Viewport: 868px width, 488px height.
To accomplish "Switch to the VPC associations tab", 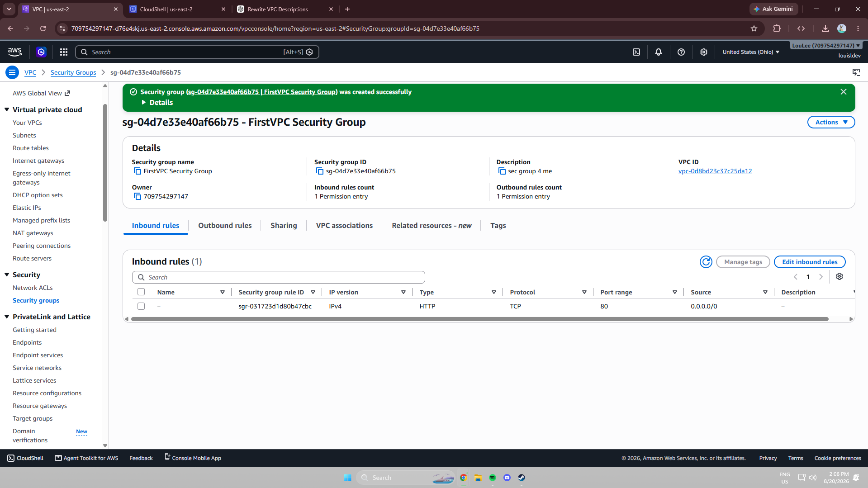I will pos(344,226).
